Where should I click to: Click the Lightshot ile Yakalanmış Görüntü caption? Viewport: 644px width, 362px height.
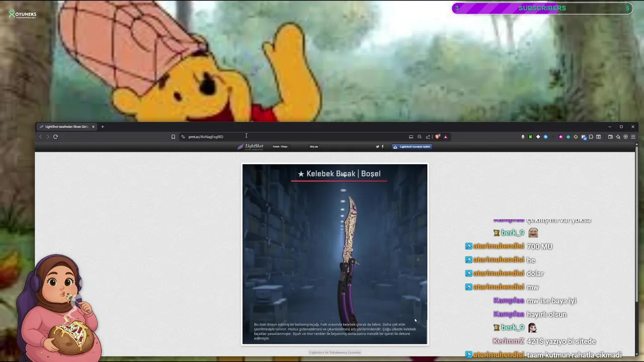click(x=335, y=352)
